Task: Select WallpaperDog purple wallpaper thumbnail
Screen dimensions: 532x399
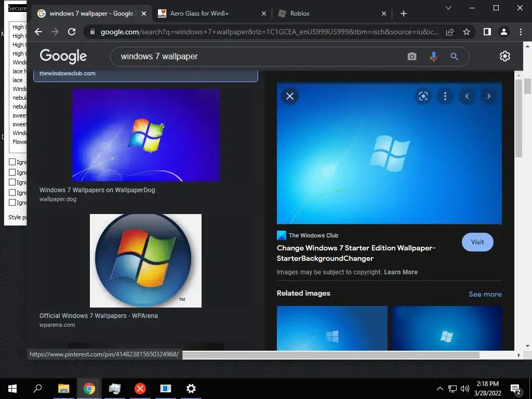Action: [146, 135]
